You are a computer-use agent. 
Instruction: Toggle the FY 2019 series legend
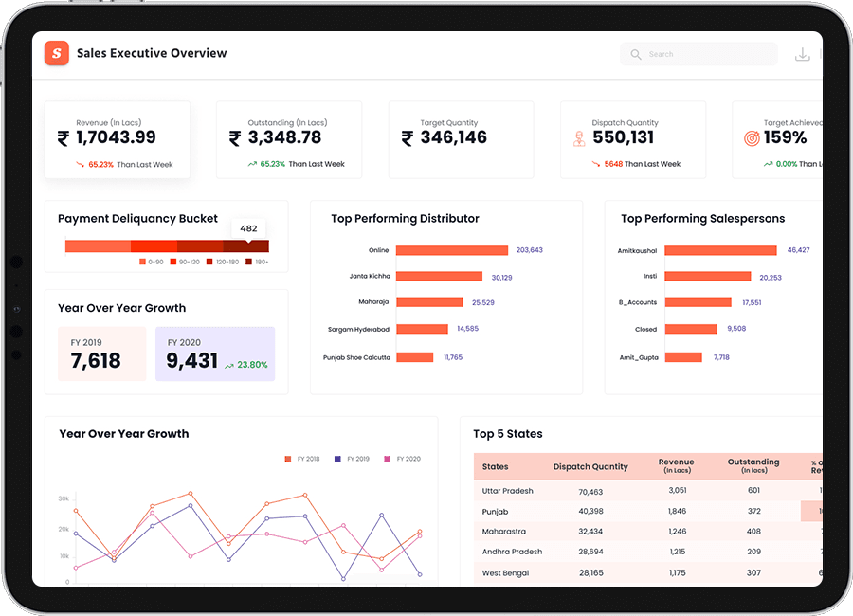[337, 459]
